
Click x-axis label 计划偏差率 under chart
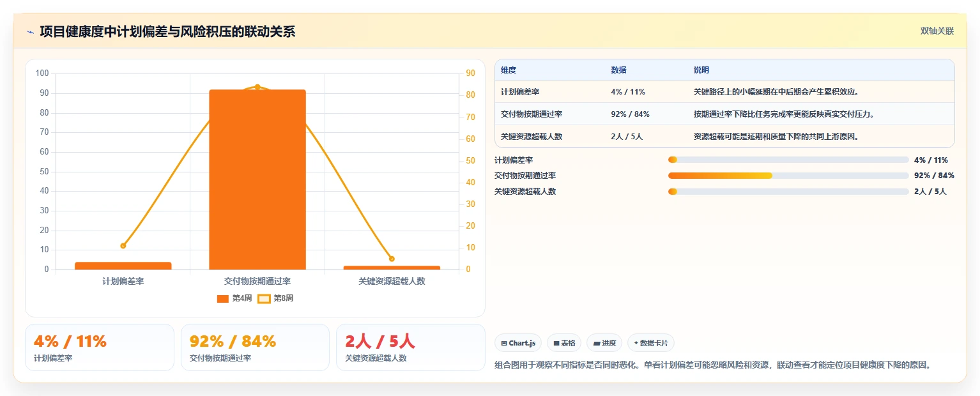tap(123, 281)
